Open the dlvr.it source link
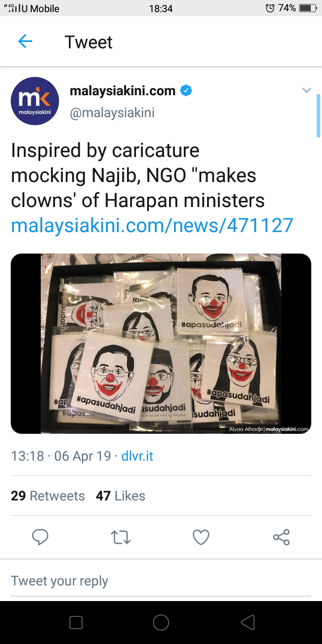The image size is (322, 644). click(x=137, y=456)
